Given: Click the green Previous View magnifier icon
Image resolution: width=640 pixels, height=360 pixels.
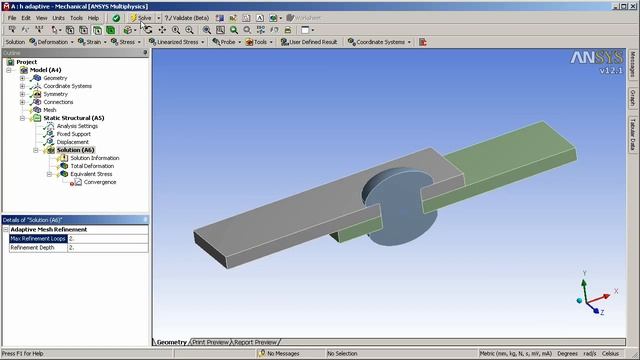Looking at the screenshot, I should pyautogui.click(x=234, y=30).
